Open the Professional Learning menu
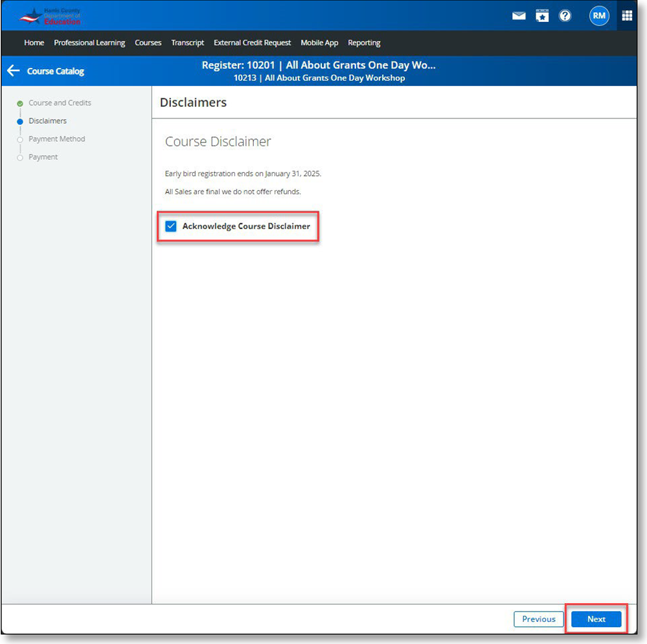The image size is (647, 644). [x=89, y=43]
